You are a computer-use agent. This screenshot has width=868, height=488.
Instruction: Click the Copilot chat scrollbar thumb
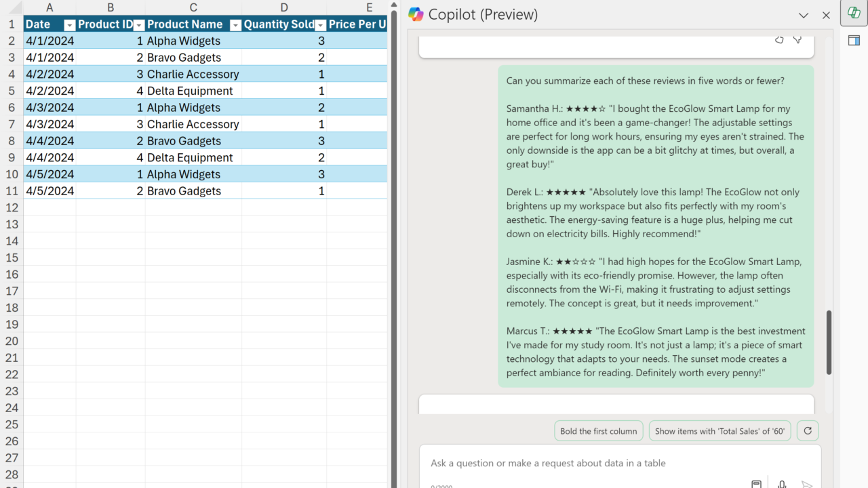(829, 342)
